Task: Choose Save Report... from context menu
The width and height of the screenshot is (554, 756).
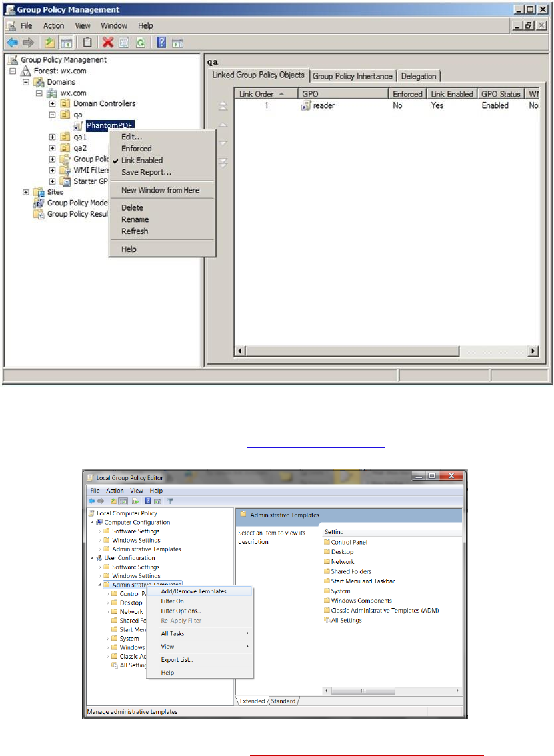Action: [x=162, y=172]
